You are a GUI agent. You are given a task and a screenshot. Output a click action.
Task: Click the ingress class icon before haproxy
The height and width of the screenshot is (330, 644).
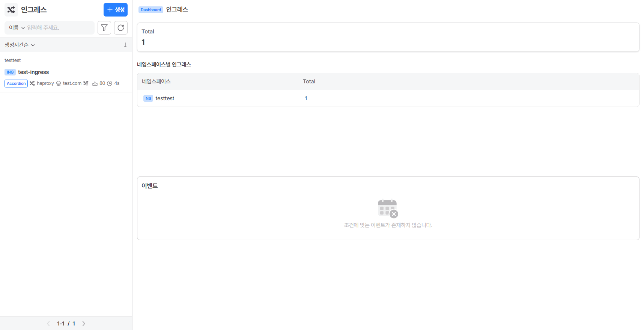point(32,83)
